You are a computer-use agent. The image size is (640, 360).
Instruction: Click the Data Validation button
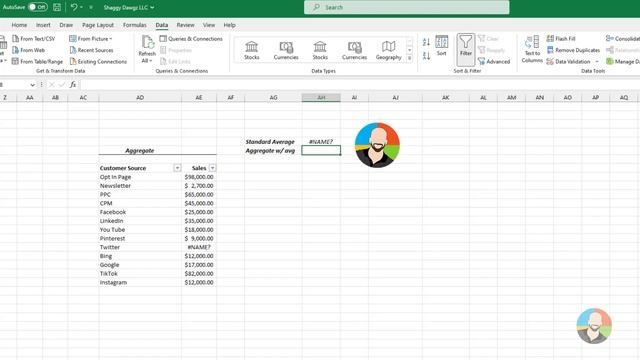coord(568,62)
